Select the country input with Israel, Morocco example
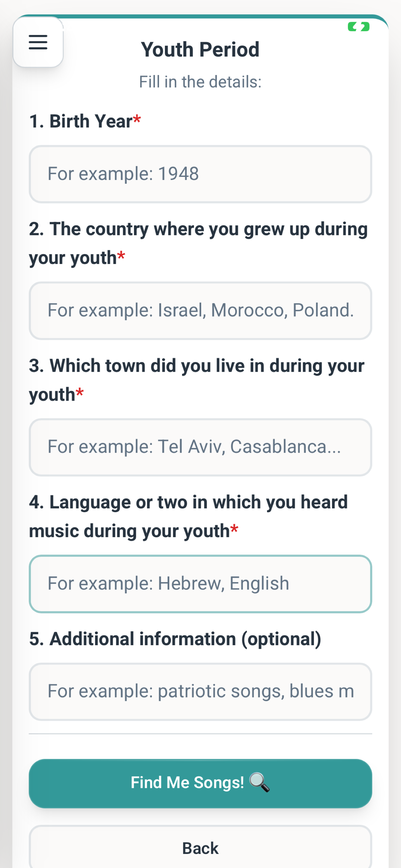 pos(200,310)
